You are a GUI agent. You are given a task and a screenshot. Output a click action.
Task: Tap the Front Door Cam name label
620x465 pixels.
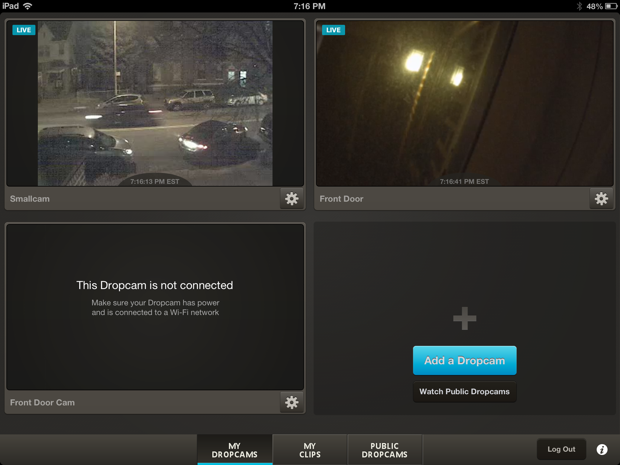pos(42,402)
